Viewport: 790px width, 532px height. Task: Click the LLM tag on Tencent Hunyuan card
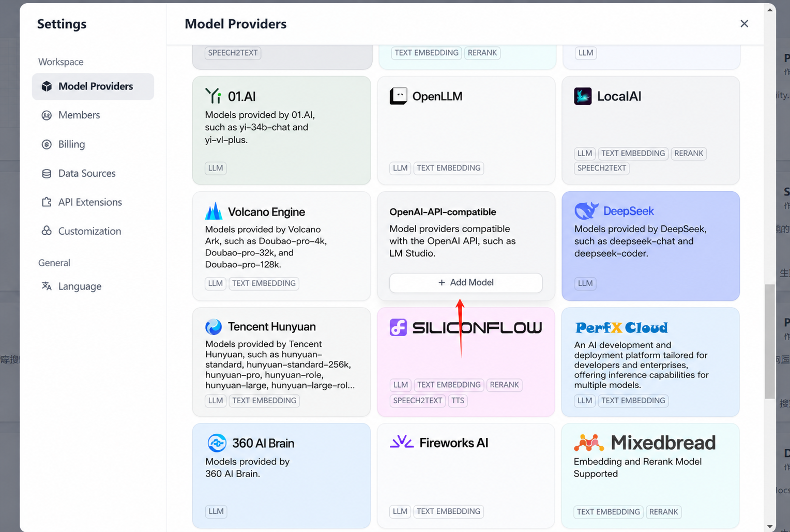[216, 401]
